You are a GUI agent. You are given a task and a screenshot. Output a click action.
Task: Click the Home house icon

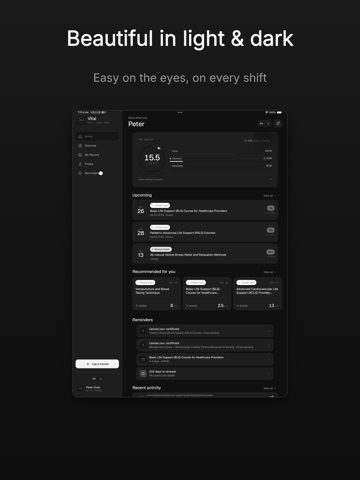click(80, 136)
